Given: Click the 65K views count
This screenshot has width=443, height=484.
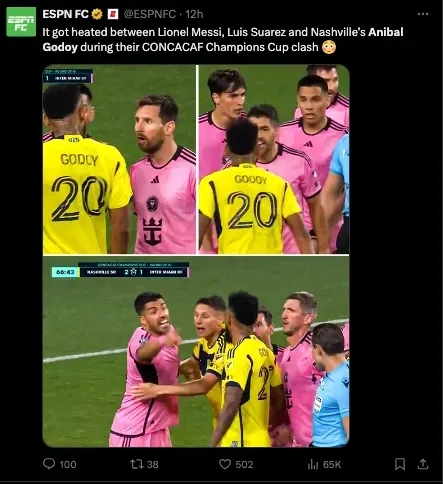Looking at the screenshot, I should (332, 464).
